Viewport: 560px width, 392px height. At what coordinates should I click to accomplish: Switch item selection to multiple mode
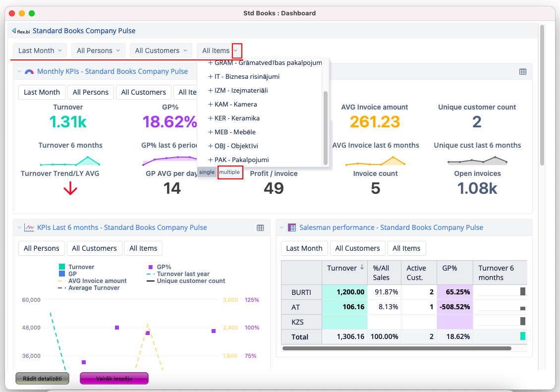(x=229, y=172)
